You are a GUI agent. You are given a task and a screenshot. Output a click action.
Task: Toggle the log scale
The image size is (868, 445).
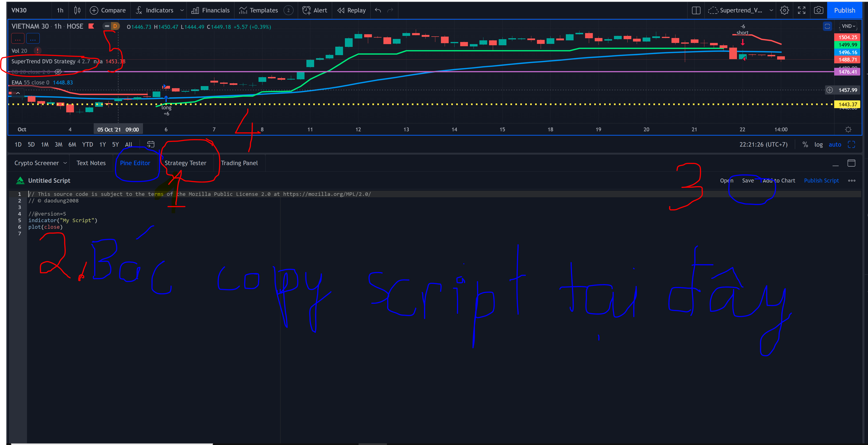(x=818, y=145)
